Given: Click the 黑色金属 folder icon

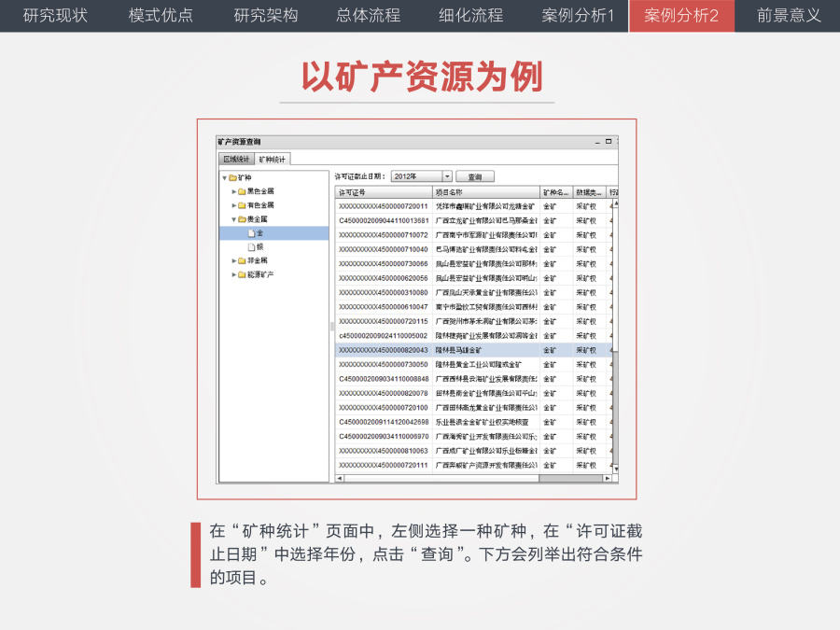Looking at the screenshot, I should (242, 190).
